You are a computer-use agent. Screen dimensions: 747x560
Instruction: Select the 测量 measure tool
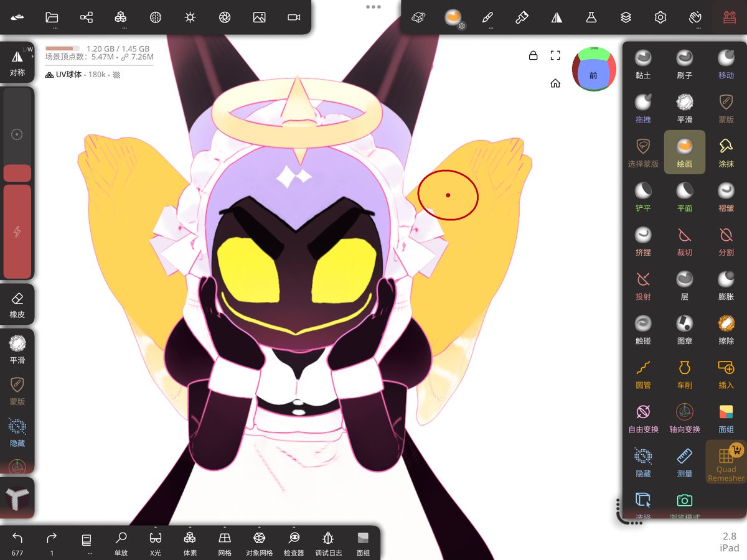[x=684, y=462]
